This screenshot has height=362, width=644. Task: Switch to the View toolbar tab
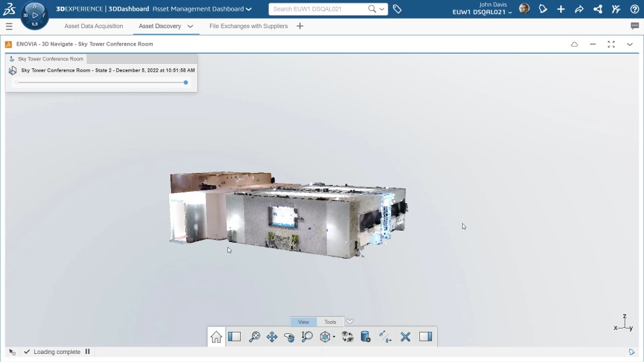303,322
